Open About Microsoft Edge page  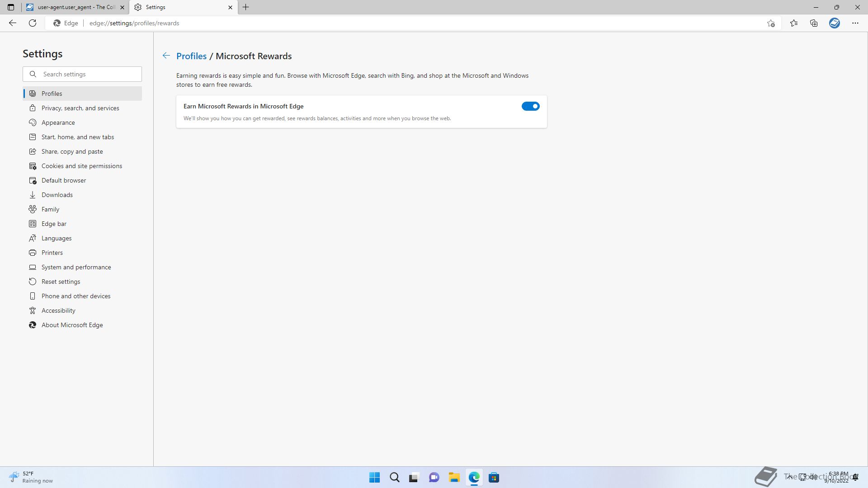(x=72, y=325)
